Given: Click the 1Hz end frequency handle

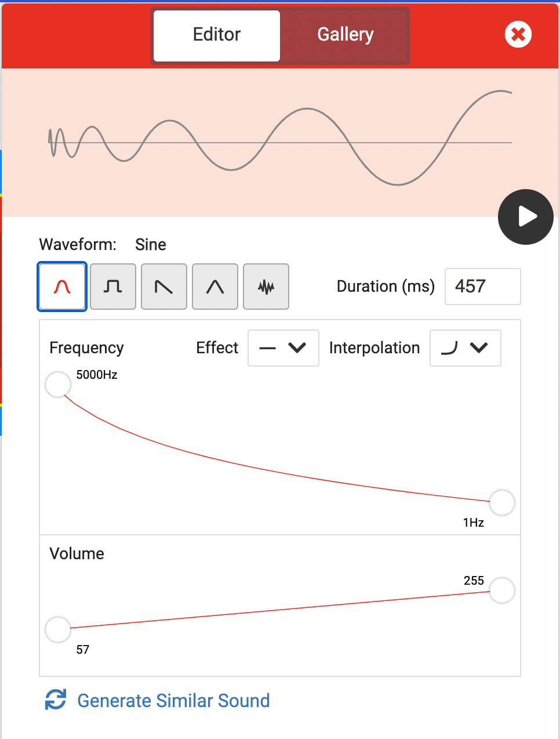Looking at the screenshot, I should [x=502, y=502].
